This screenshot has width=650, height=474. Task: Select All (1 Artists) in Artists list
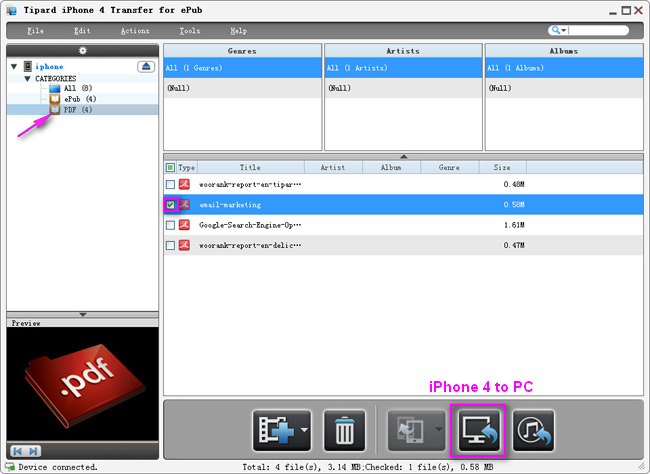pyautogui.click(x=403, y=68)
